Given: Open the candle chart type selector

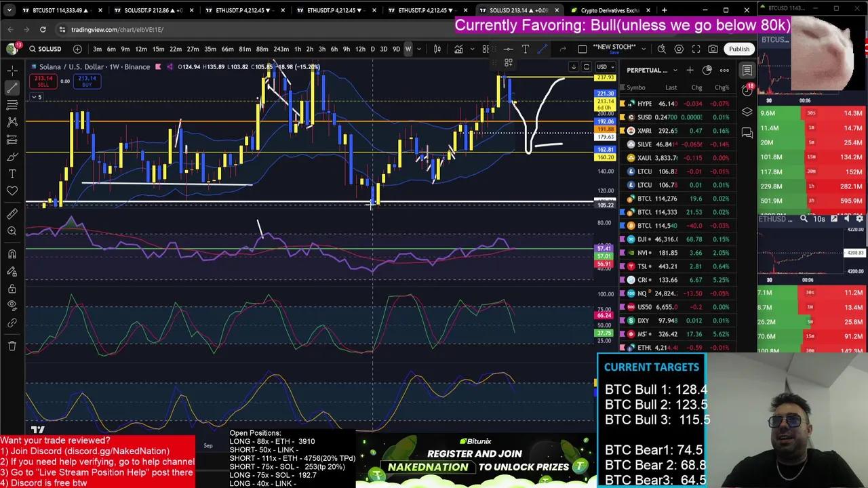Looking at the screenshot, I should (x=437, y=49).
